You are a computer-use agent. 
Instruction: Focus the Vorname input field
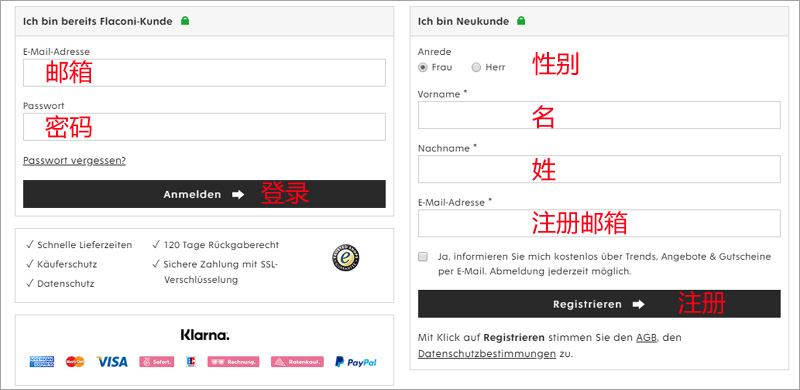(599, 115)
